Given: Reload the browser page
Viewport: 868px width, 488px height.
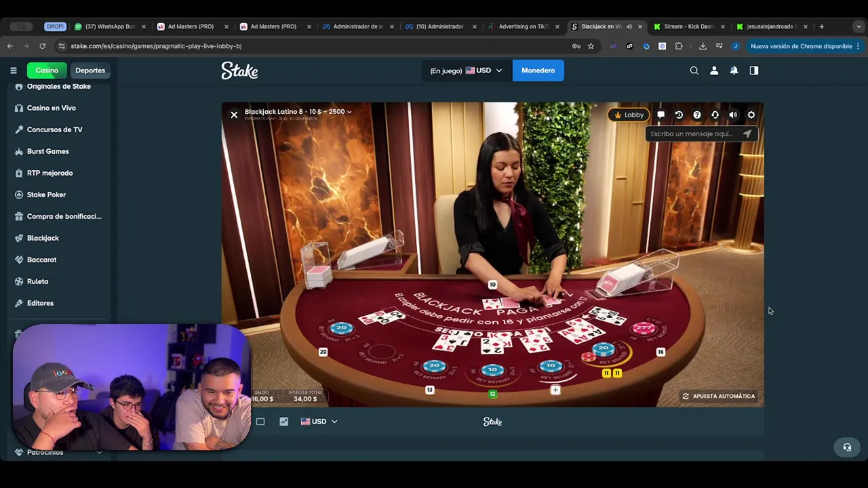Looking at the screenshot, I should [x=42, y=46].
